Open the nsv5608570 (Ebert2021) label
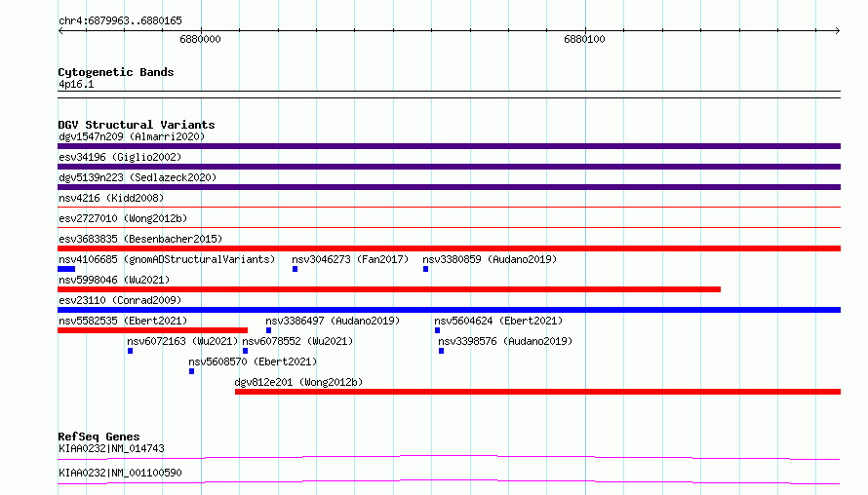The width and height of the screenshot is (868, 495). (x=253, y=362)
